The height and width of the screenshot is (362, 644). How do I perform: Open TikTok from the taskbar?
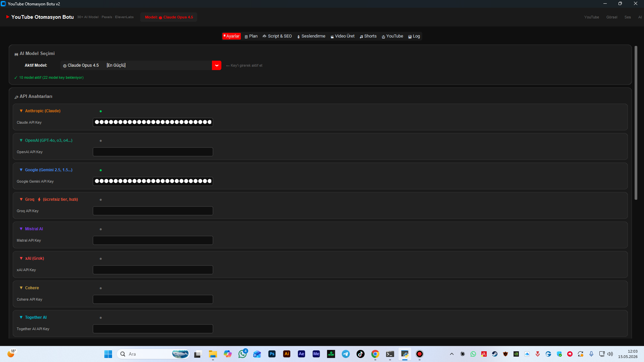click(x=361, y=354)
